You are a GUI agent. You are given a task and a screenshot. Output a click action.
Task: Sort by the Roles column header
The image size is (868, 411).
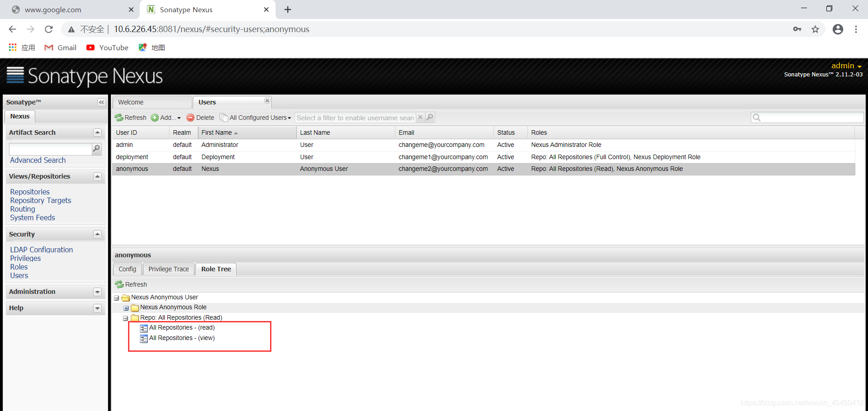point(691,132)
